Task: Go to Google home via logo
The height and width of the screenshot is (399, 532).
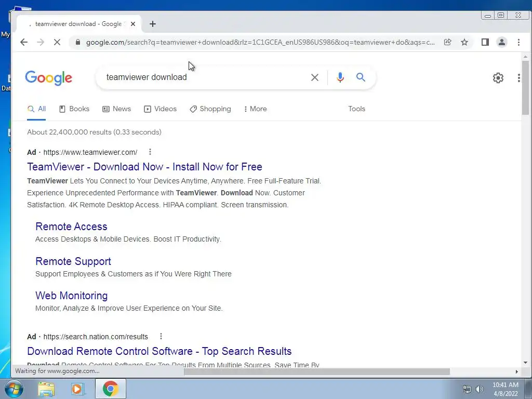Action: click(48, 78)
